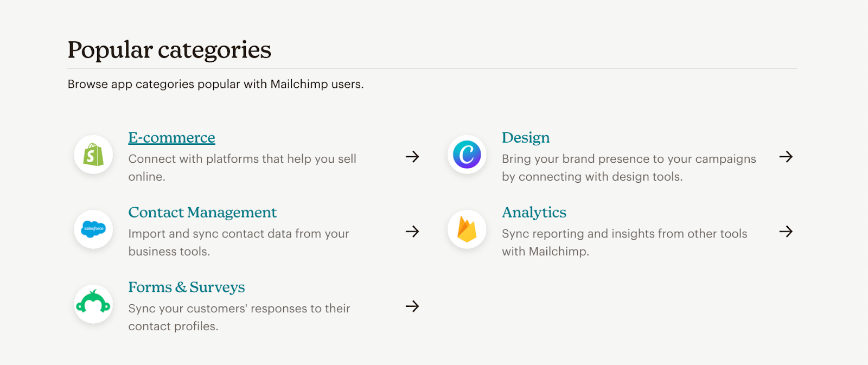The width and height of the screenshot is (868, 365).
Task: Open the Design category link
Action: (x=525, y=137)
